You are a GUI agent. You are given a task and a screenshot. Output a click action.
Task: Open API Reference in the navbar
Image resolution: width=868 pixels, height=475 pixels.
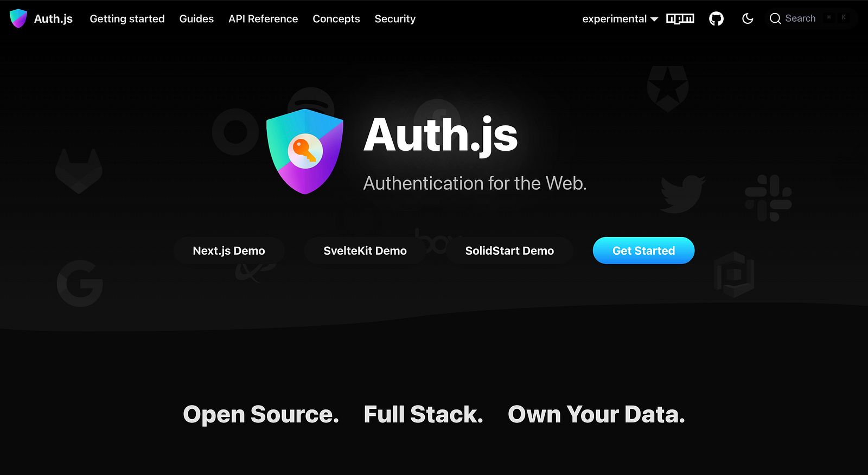[x=263, y=19]
